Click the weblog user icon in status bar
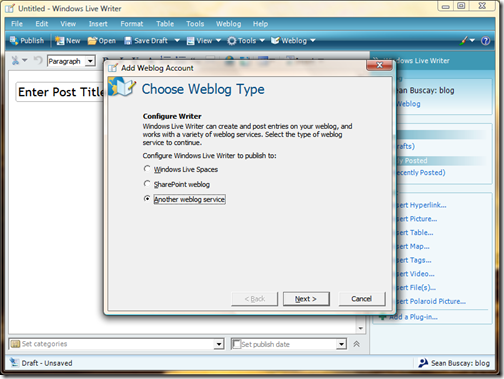Screen dimensions: 504x379 (423, 363)
